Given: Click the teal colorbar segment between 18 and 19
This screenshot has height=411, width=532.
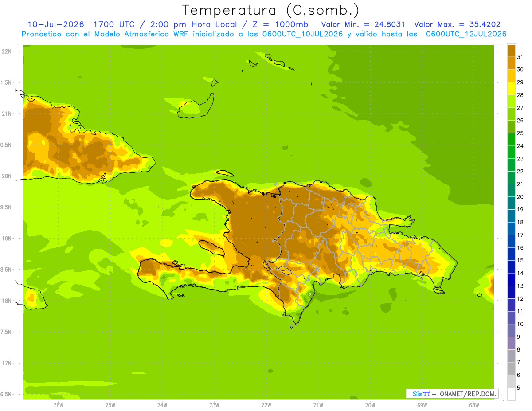Looking at the screenshot, I should [511, 215].
